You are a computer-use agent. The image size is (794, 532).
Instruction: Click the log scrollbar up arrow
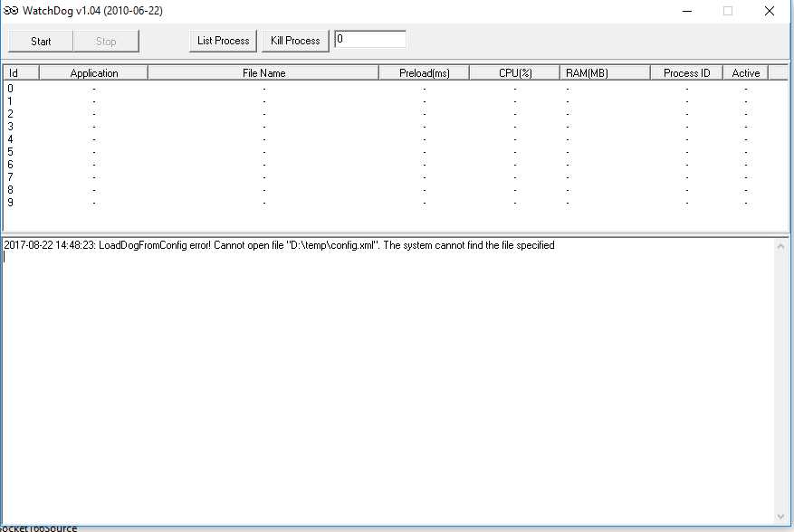780,246
